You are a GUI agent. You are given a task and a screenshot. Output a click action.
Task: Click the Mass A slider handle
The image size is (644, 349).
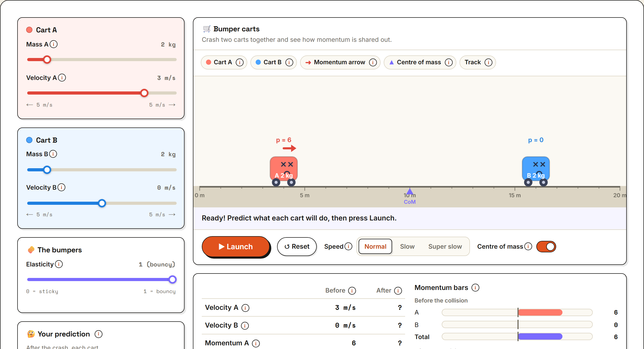pos(47,60)
